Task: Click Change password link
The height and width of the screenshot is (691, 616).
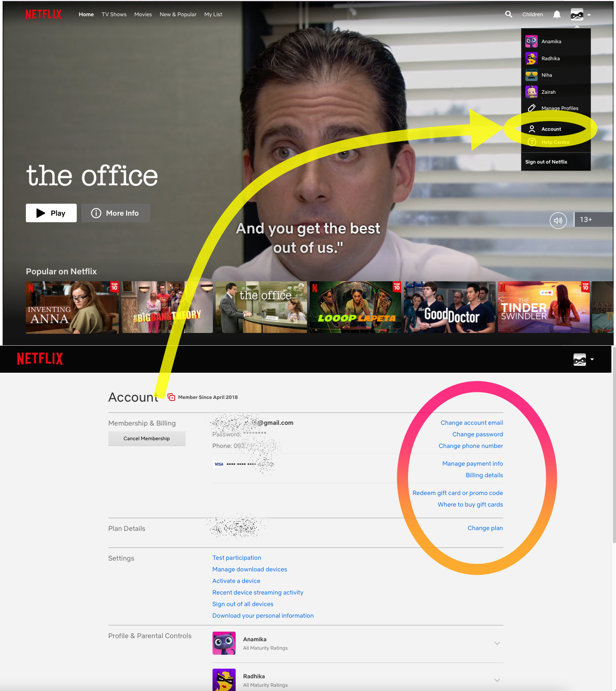Action: coord(478,434)
